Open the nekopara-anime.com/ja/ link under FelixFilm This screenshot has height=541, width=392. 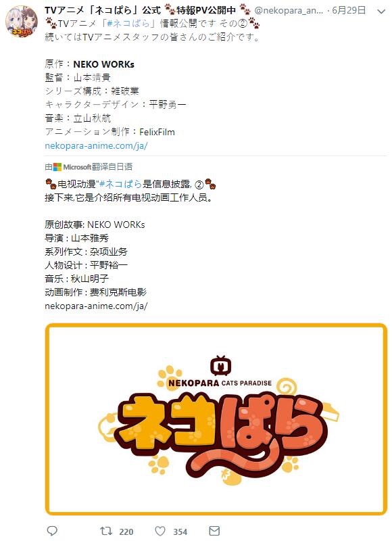pyautogui.click(x=96, y=145)
